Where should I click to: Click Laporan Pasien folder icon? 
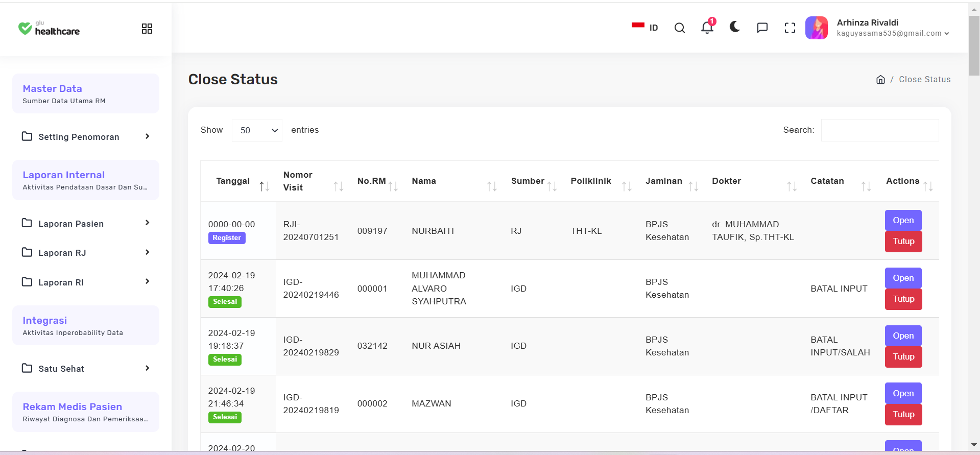click(27, 223)
